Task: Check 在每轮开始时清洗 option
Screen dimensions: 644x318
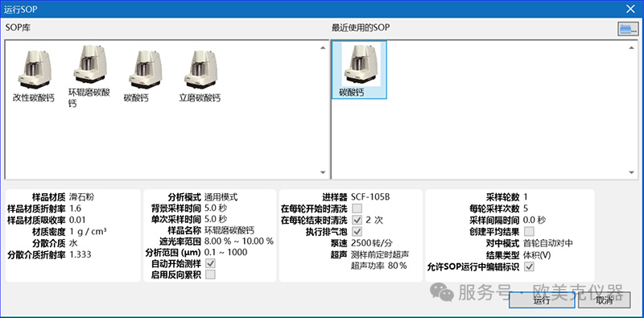Action: (x=357, y=208)
